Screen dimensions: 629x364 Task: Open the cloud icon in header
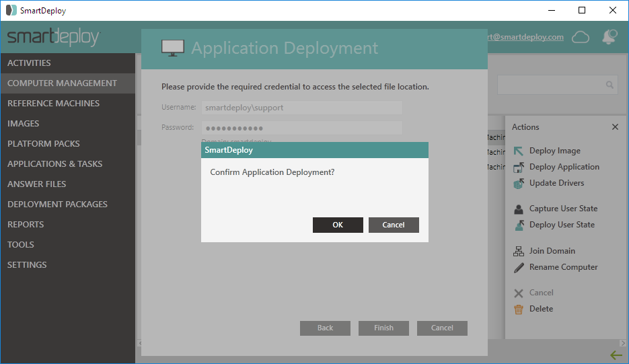point(581,37)
